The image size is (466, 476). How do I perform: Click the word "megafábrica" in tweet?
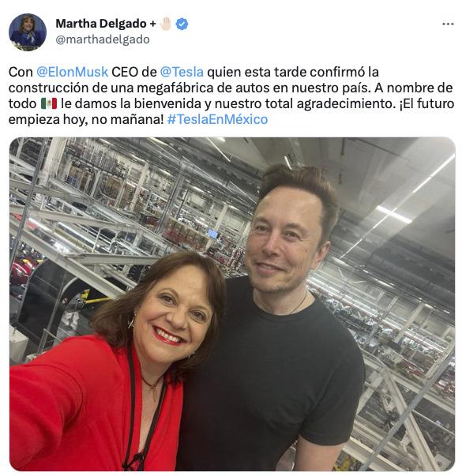click(x=175, y=88)
